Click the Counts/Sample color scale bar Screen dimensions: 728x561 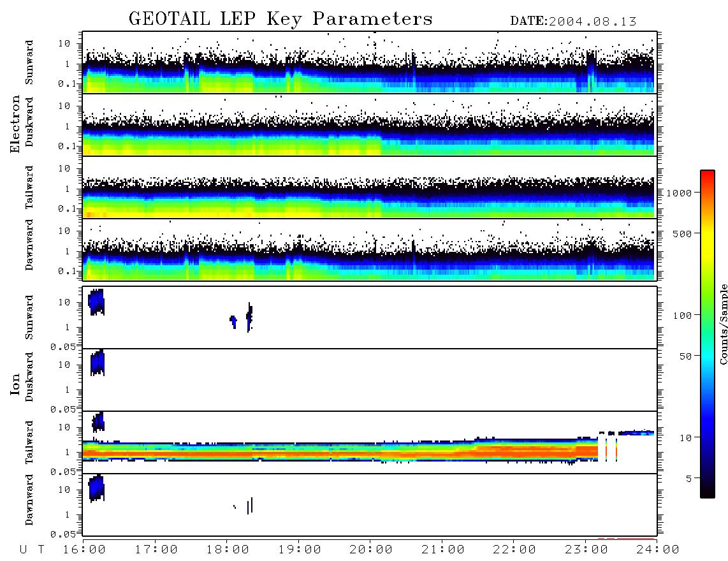[708, 334]
